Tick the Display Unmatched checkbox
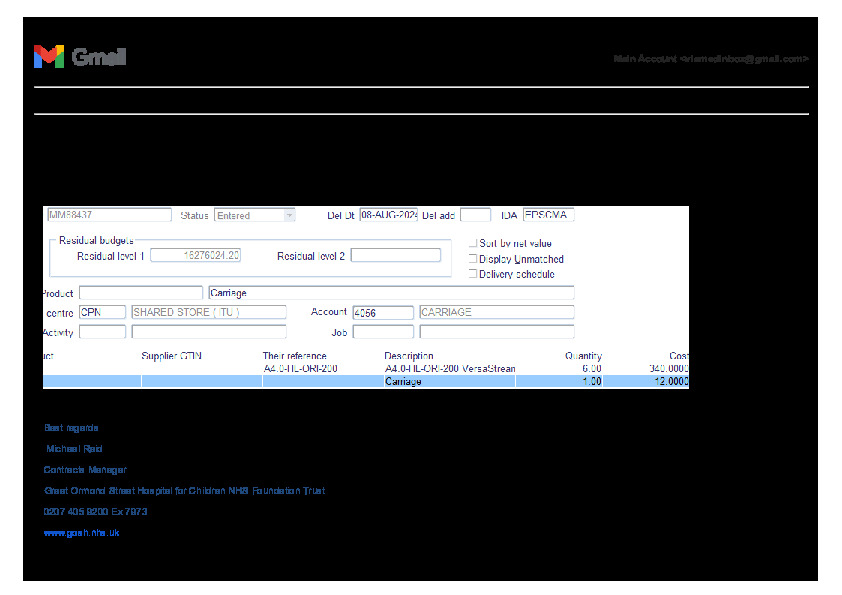Screen dimensions: 842x595 pyautogui.click(x=473, y=259)
